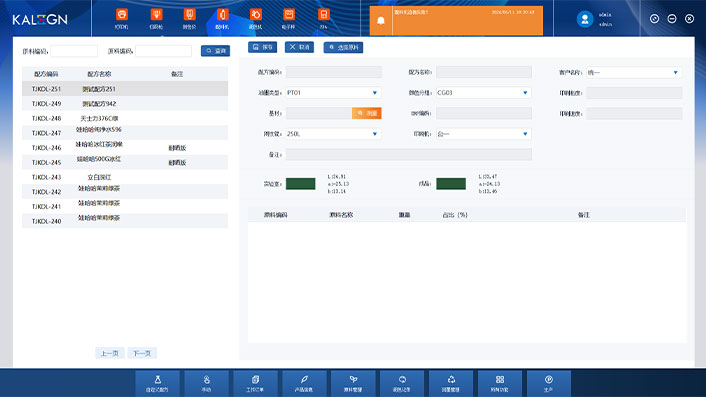This screenshot has height=397, width=706.
Task: Go to previous page of formula list
Action: 110,353
